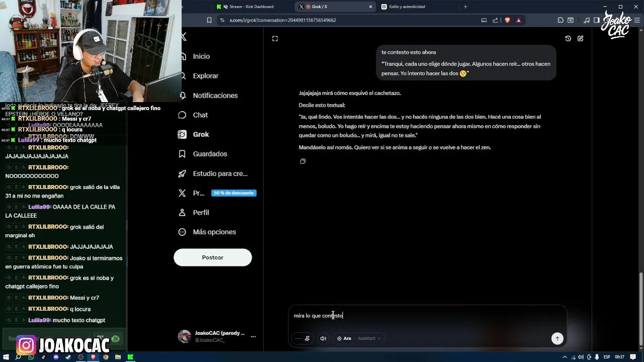This screenshot has height=362, width=644.
Task: Open the Premium X icon
Action: coord(182,193)
